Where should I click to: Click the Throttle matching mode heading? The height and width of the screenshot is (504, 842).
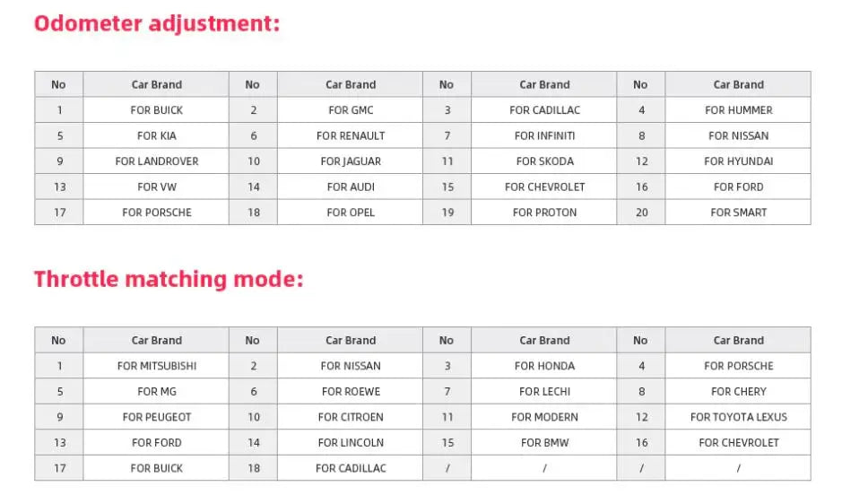click(169, 279)
